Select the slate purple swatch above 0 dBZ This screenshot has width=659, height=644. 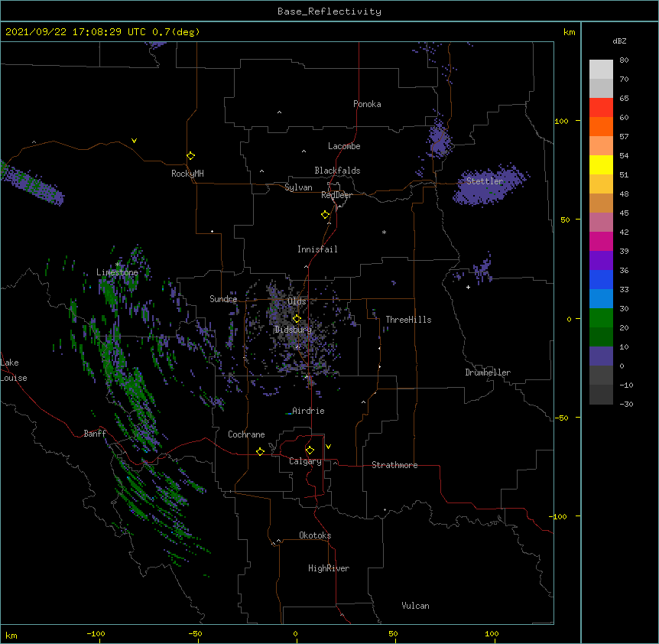point(601,356)
